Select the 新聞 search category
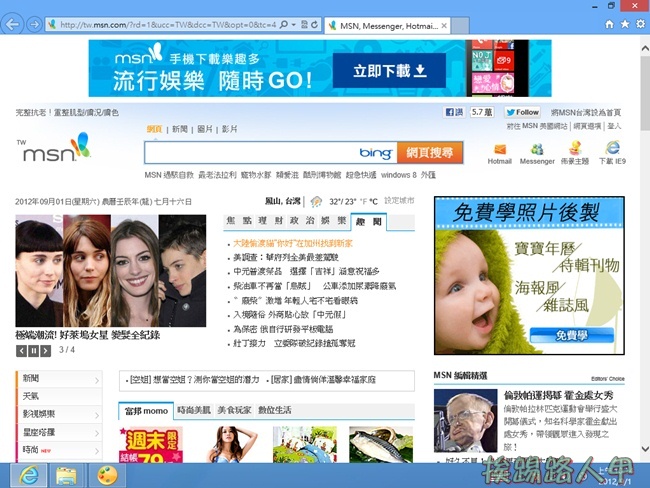This screenshot has height=488, width=650. [179, 129]
